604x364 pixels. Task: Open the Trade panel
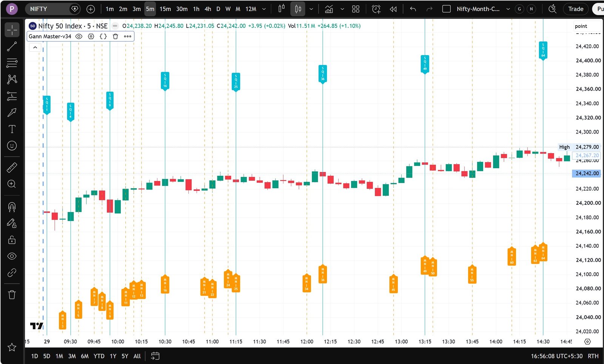pos(576,9)
